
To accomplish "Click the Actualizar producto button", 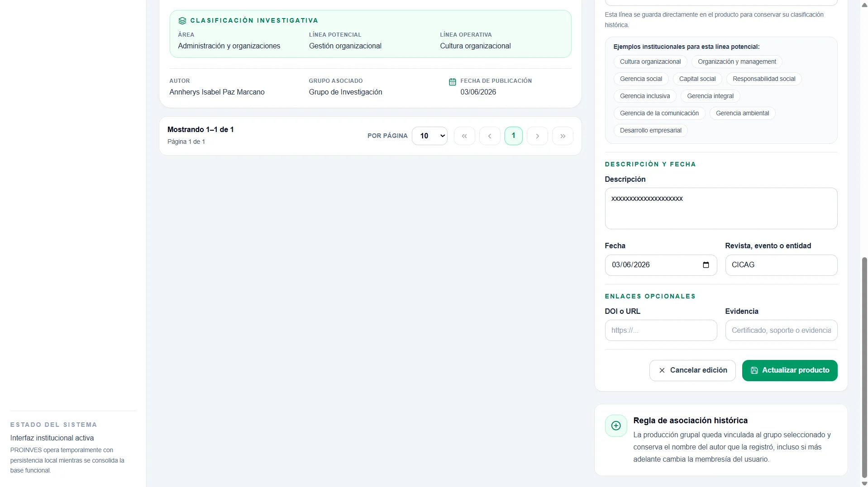I will point(790,370).
